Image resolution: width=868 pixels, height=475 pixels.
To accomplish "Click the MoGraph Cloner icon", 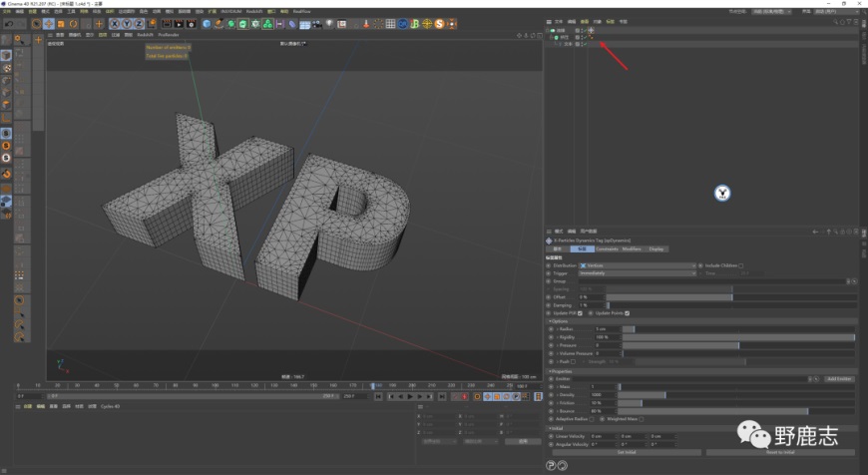I will [x=267, y=24].
